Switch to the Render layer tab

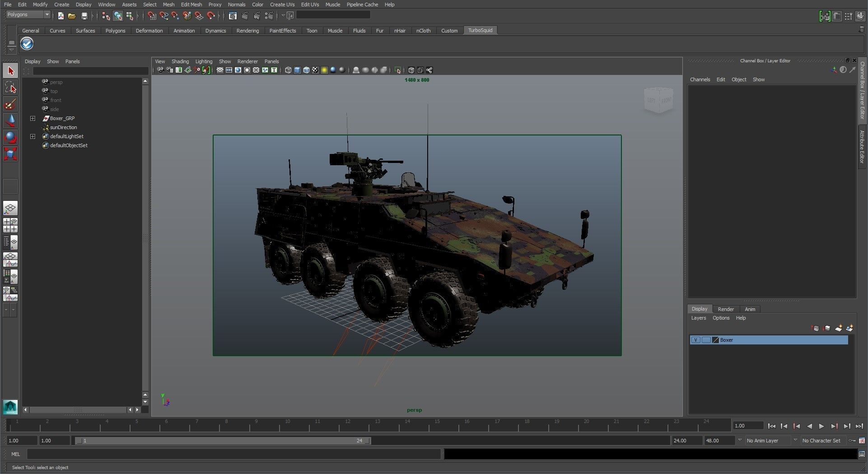click(x=726, y=309)
